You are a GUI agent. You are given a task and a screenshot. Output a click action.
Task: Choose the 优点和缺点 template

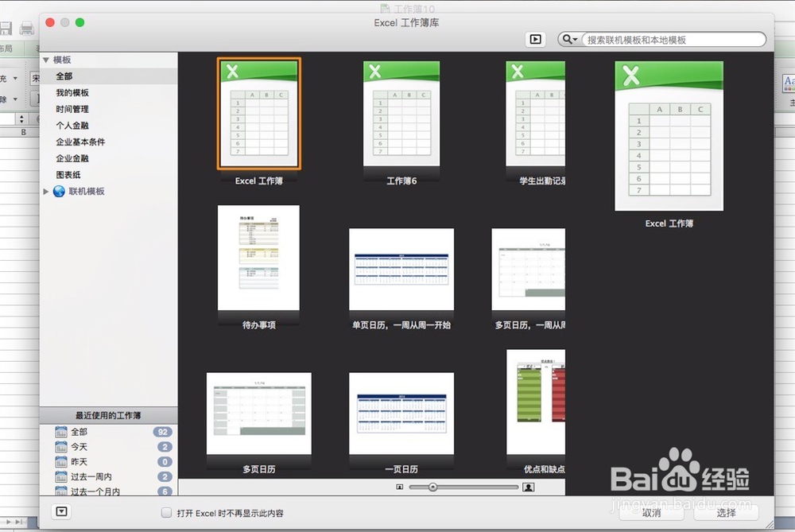tap(535, 402)
